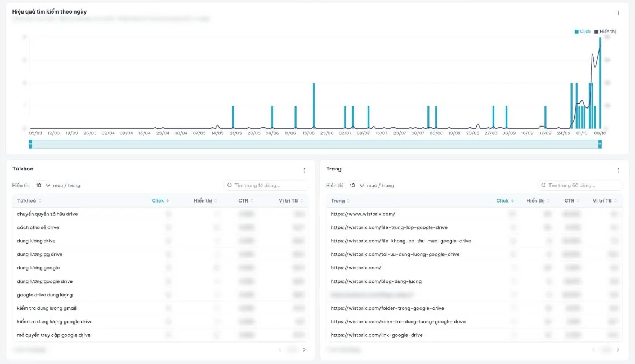Sort keyword table by CTR column
Viewport: 635px width, 364px height.
(x=246, y=200)
